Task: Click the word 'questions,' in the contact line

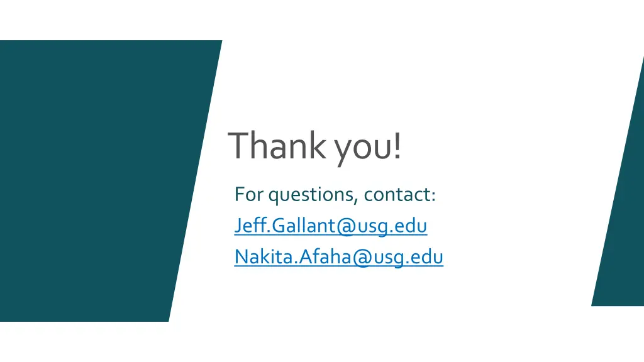Action: coord(313,195)
